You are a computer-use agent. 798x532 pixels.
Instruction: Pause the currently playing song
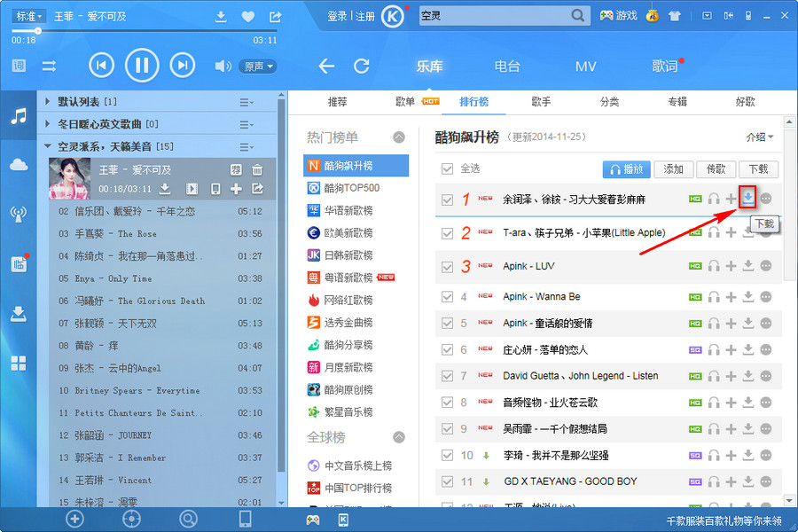pos(142,65)
